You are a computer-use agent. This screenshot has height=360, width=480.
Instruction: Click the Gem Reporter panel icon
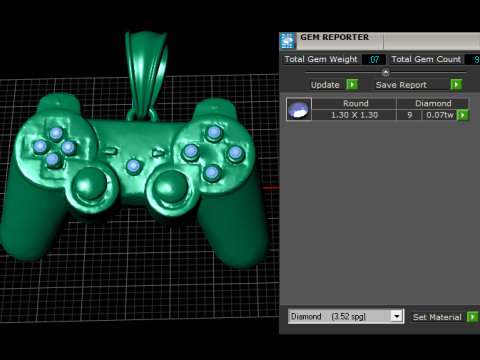pos(287,41)
